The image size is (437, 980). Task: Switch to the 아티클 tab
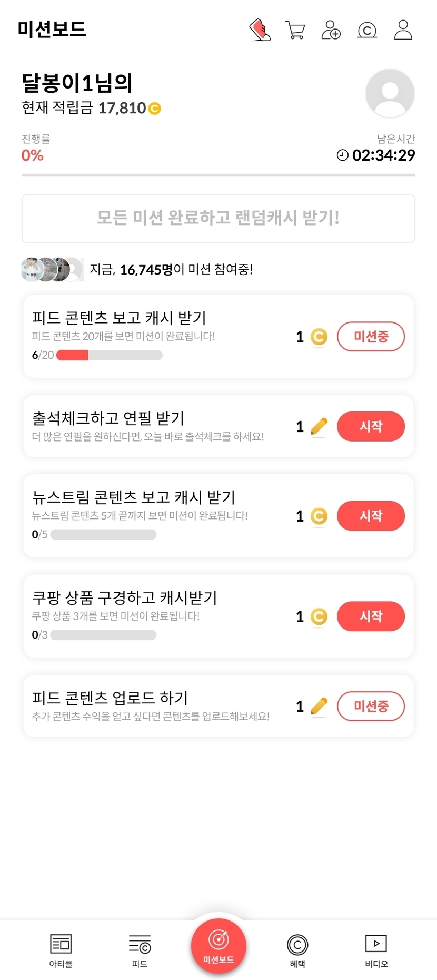[x=61, y=951]
